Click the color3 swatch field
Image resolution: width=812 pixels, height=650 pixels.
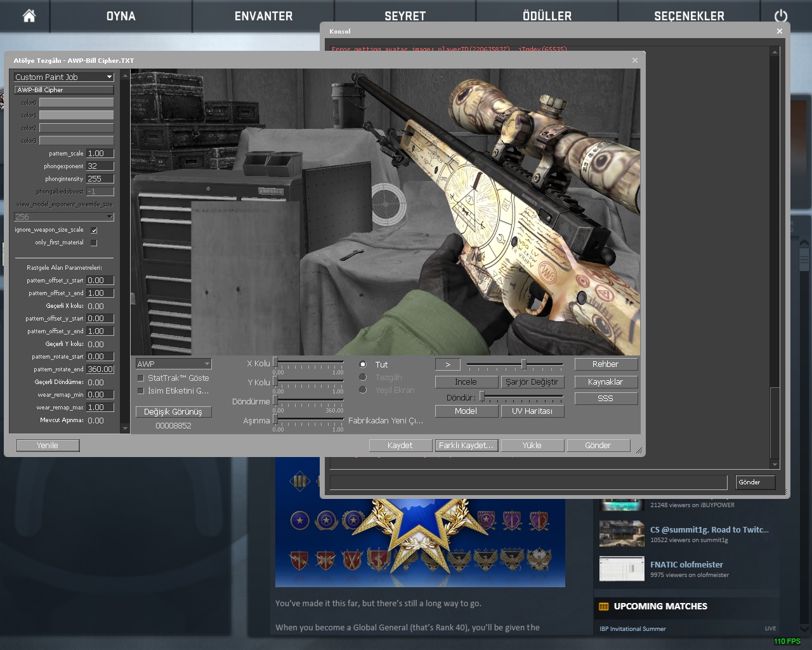click(x=76, y=140)
